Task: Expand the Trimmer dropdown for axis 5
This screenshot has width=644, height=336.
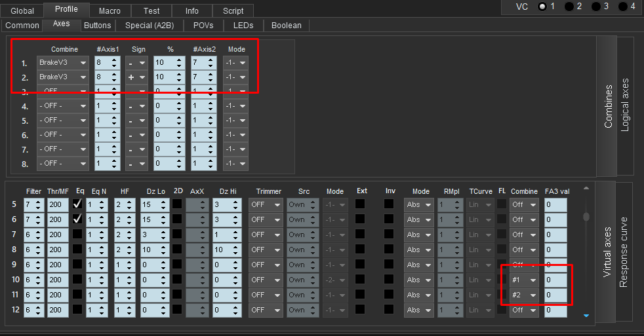Action: [x=266, y=205]
